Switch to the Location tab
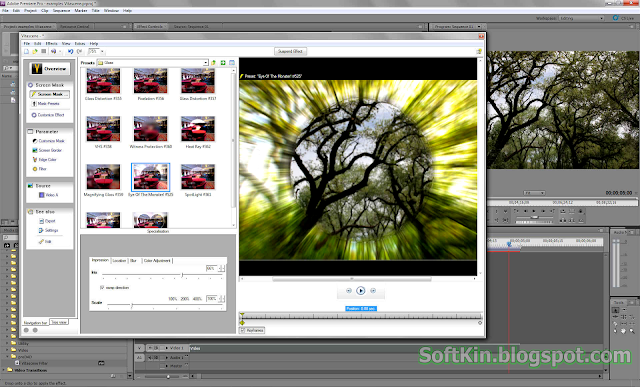Viewport: 640px width, 387px height. click(119, 260)
